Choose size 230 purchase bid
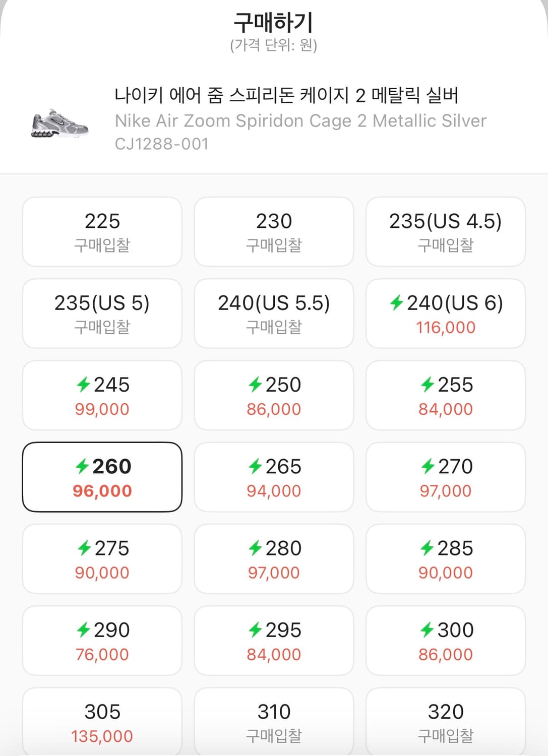The image size is (548, 756). [x=274, y=232]
